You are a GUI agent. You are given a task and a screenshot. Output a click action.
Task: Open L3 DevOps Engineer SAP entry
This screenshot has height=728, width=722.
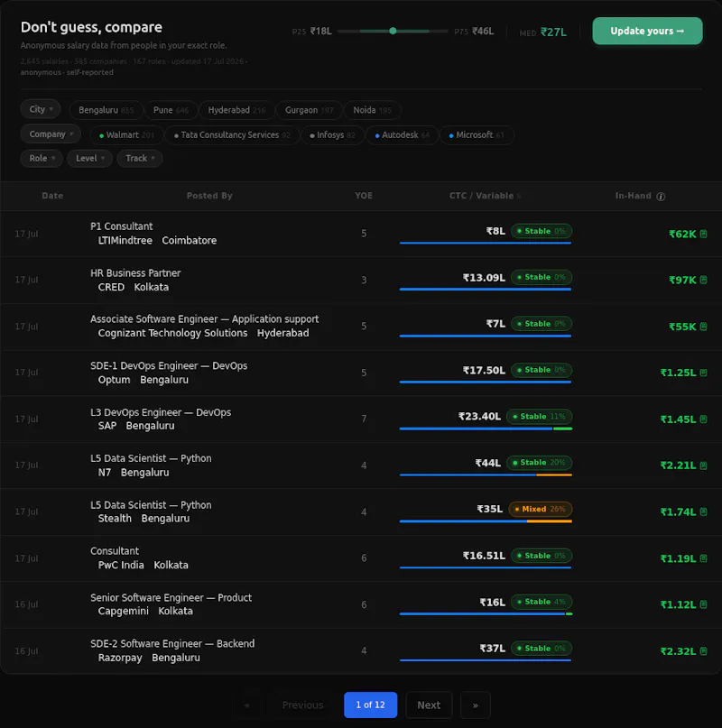(x=360, y=419)
